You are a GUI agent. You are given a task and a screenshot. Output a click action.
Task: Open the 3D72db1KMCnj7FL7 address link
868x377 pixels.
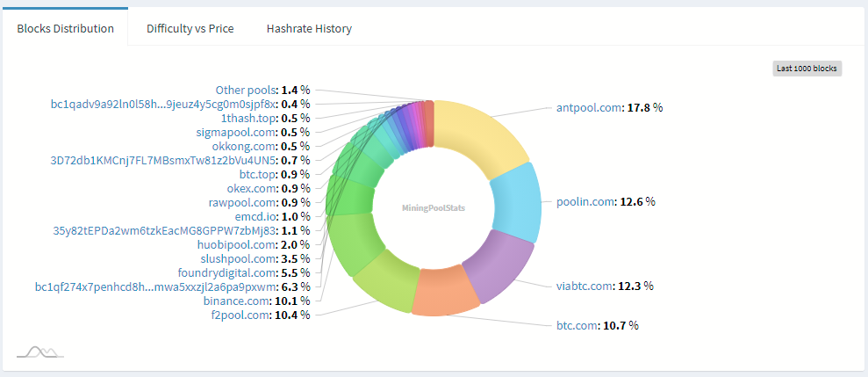point(162,160)
